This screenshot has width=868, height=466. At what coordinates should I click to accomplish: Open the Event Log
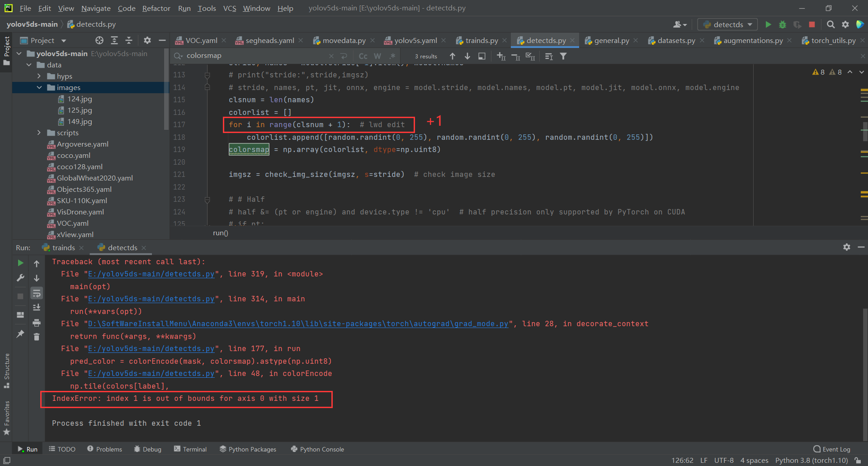[x=832, y=449]
